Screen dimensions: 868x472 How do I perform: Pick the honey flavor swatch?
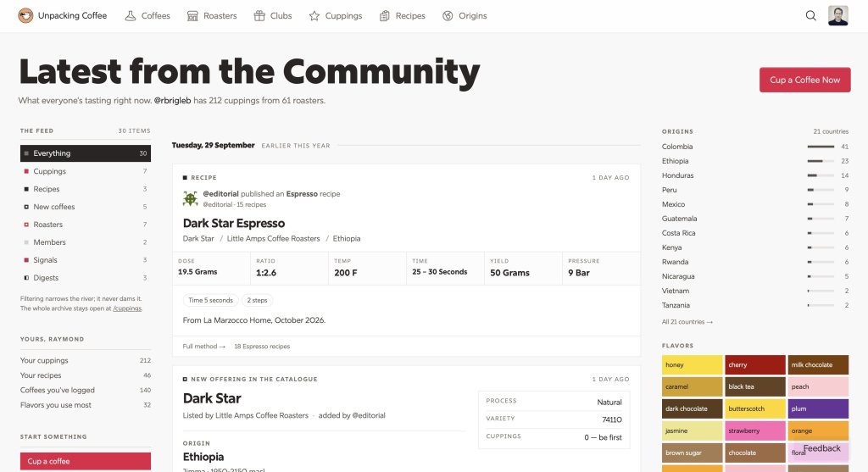pos(692,364)
